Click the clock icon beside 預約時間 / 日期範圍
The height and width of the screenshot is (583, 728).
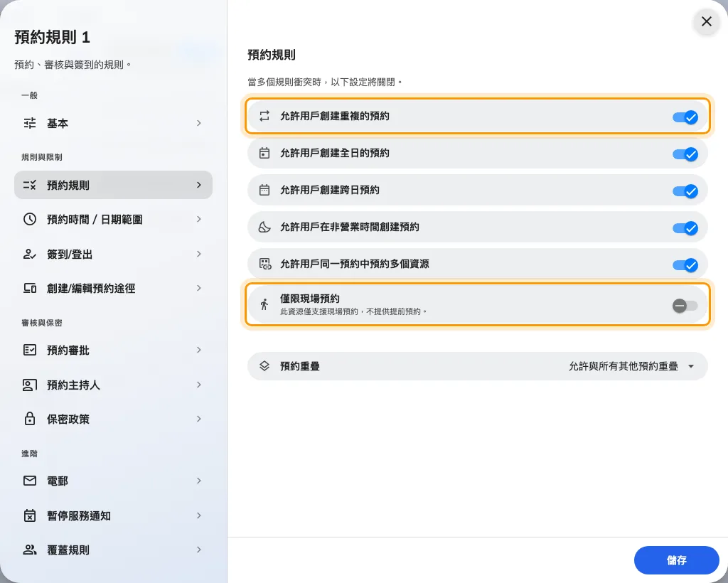[30, 219]
